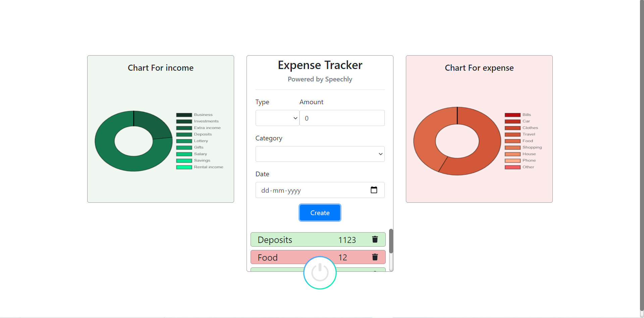Image resolution: width=644 pixels, height=318 pixels.
Task: Toggle Salary legend swatch
Action: pos(184,154)
